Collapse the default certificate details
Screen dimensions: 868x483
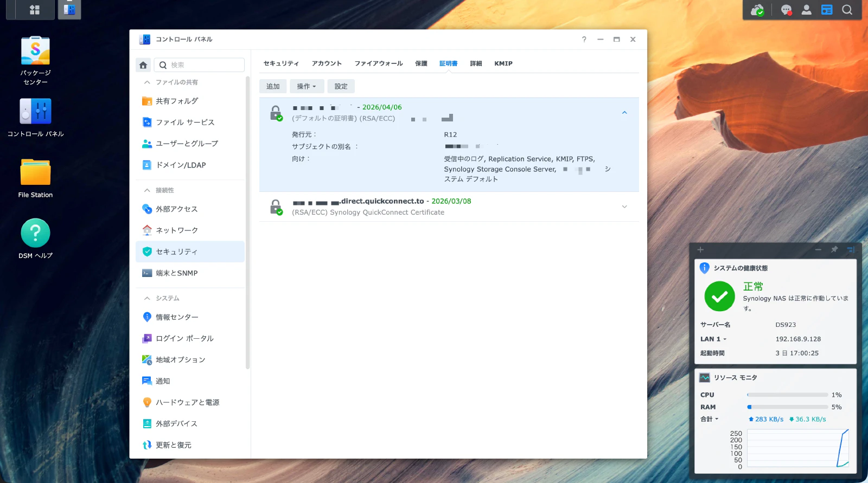coord(624,113)
